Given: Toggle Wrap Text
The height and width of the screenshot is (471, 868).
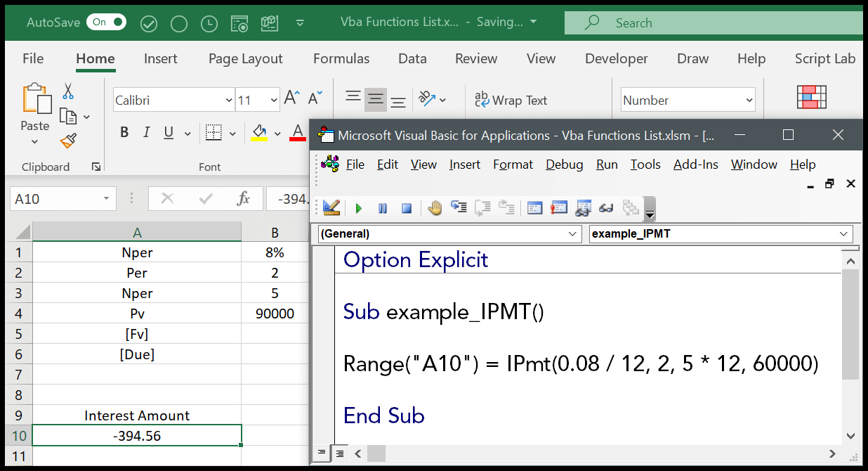Looking at the screenshot, I should point(511,101).
